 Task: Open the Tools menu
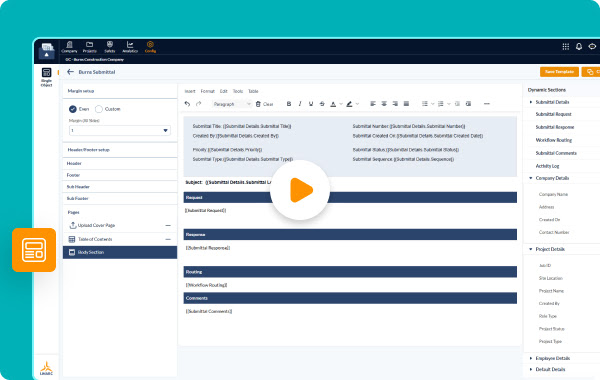(238, 91)
